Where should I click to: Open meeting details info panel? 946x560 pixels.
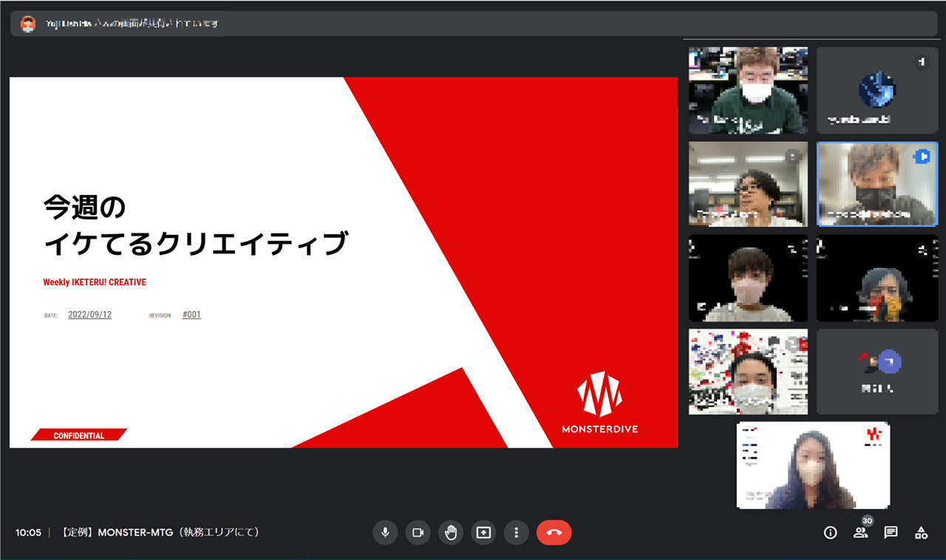(831, 532)
